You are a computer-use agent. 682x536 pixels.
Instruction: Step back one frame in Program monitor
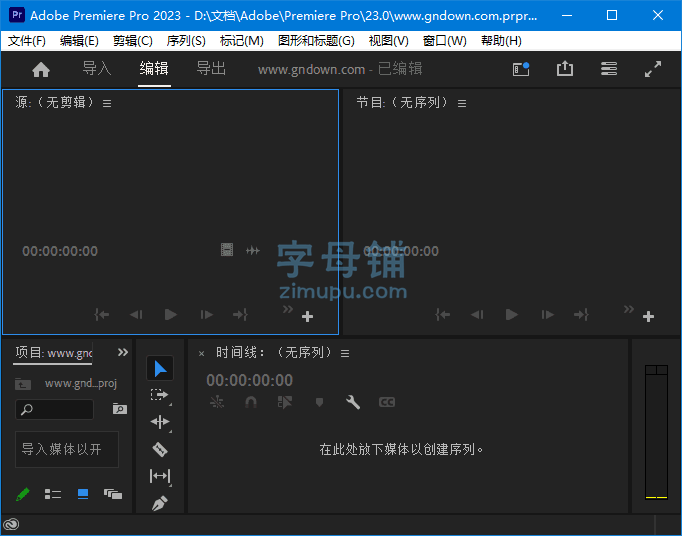point(477,314)
